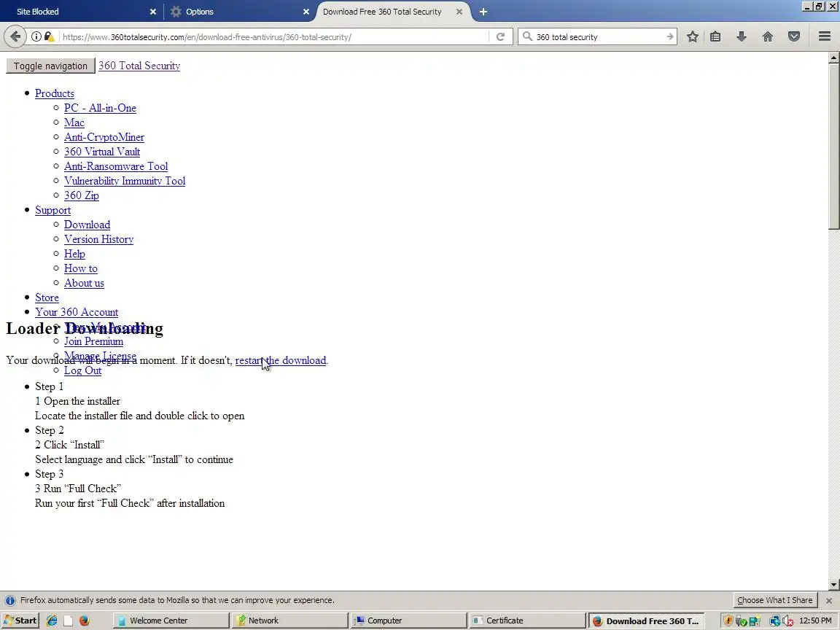Screen dimensions: 840x630
Task: Click the blank document quick launch icon
Action: click(68, 621)
